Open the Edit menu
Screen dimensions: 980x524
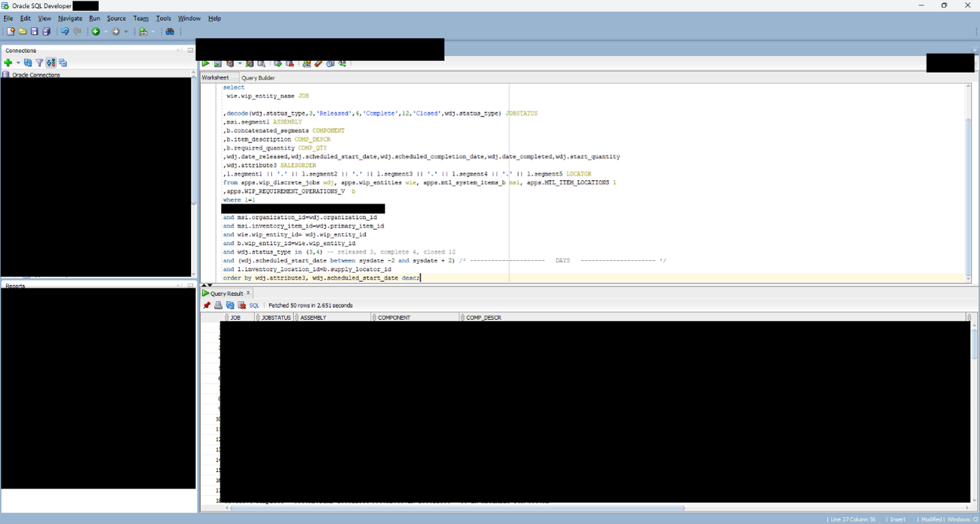coord(25,18)
